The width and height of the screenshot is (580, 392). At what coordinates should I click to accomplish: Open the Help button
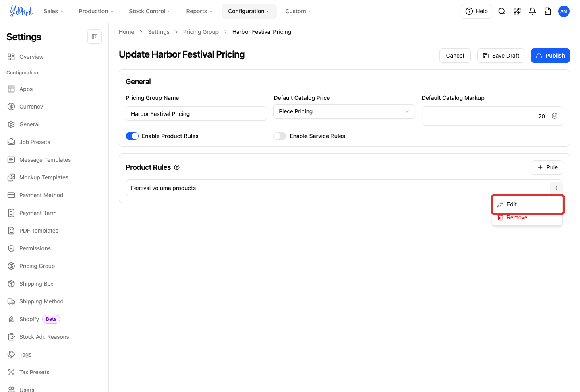pos(476,11)
